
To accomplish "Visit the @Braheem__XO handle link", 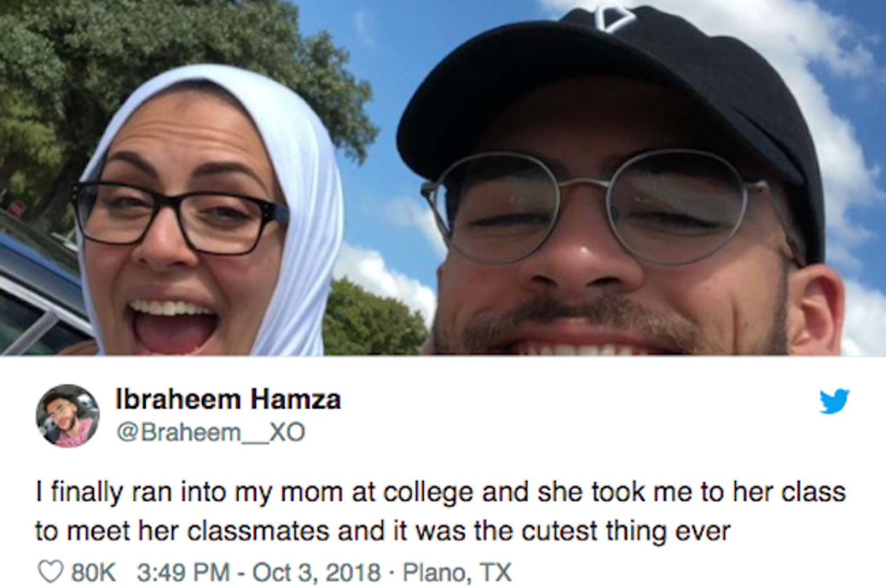I will [x=210, y=432].
